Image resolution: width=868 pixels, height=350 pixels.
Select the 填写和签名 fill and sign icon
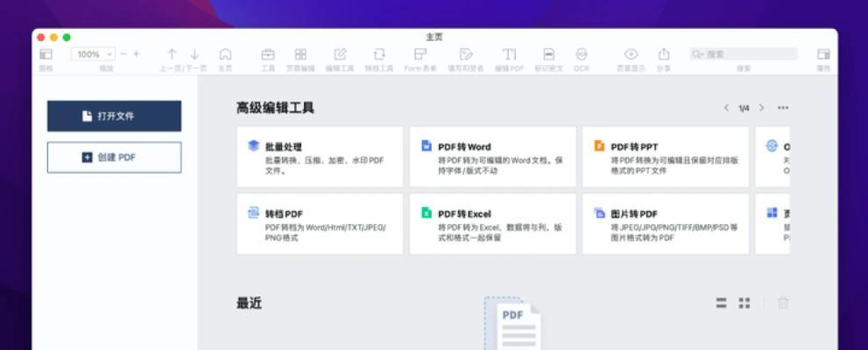pos(466,54)
